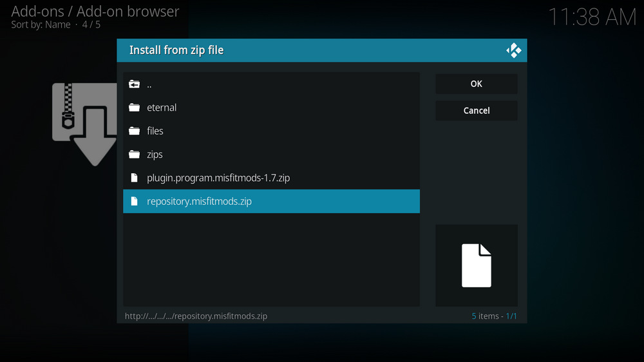Choose the highlighted repository.misfitmods.zip file name

click(199, 201)
